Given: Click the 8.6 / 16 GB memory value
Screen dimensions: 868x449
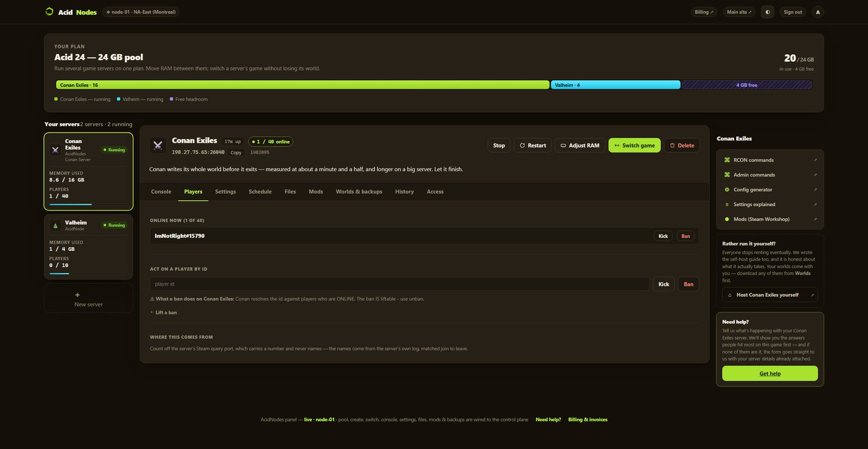Looking at the screenshot, I should click(x=67, y=180).
